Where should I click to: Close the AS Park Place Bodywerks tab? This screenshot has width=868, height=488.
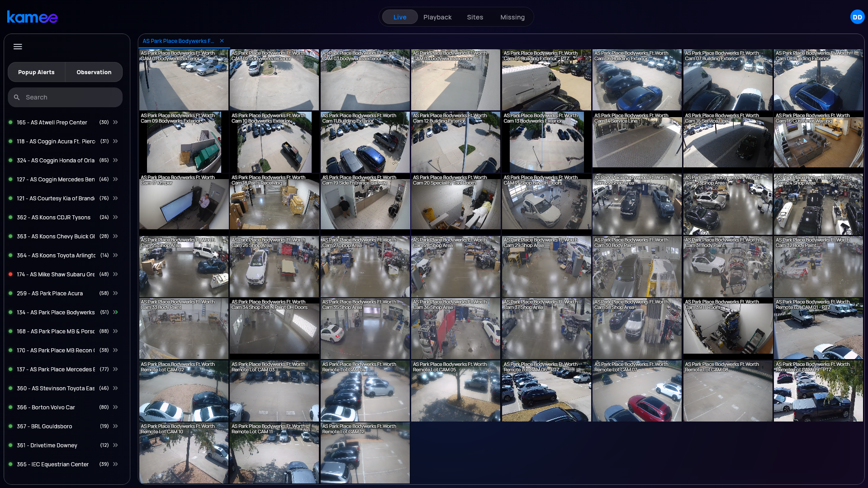(x=222, y=41)
